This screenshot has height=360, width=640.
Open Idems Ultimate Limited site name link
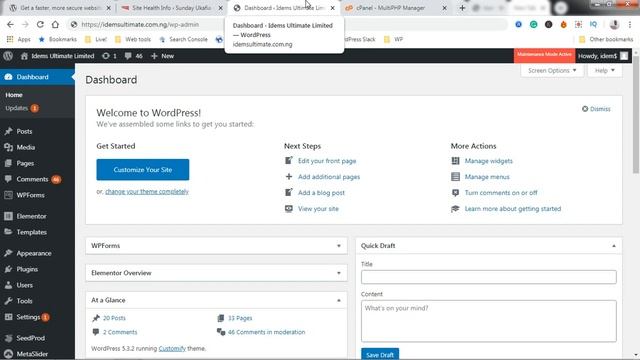[x=58, y=56]
